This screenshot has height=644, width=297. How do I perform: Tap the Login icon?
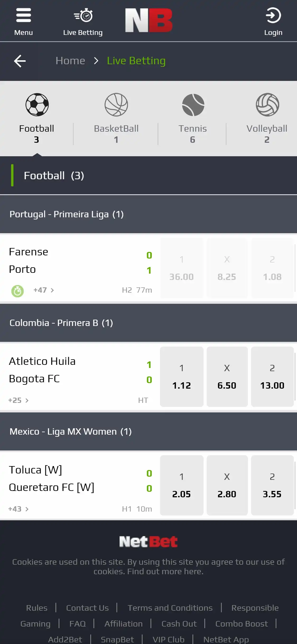pyautogui.click(x=273, y=16)
